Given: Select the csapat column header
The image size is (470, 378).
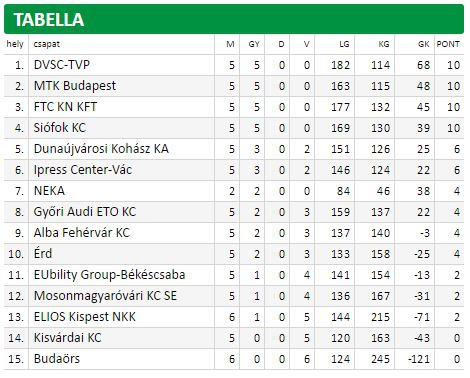Looking at the screenshot, I should [x=47, y=44].
